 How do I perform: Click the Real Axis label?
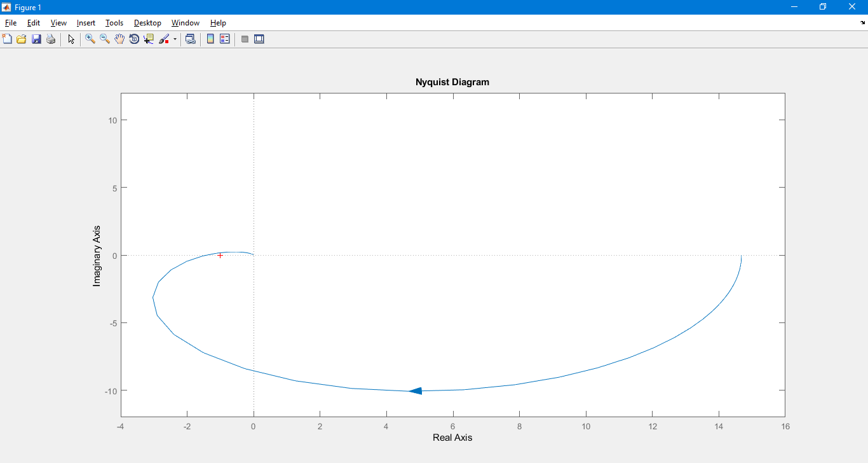pyautogui.click(x=452, y=438)
